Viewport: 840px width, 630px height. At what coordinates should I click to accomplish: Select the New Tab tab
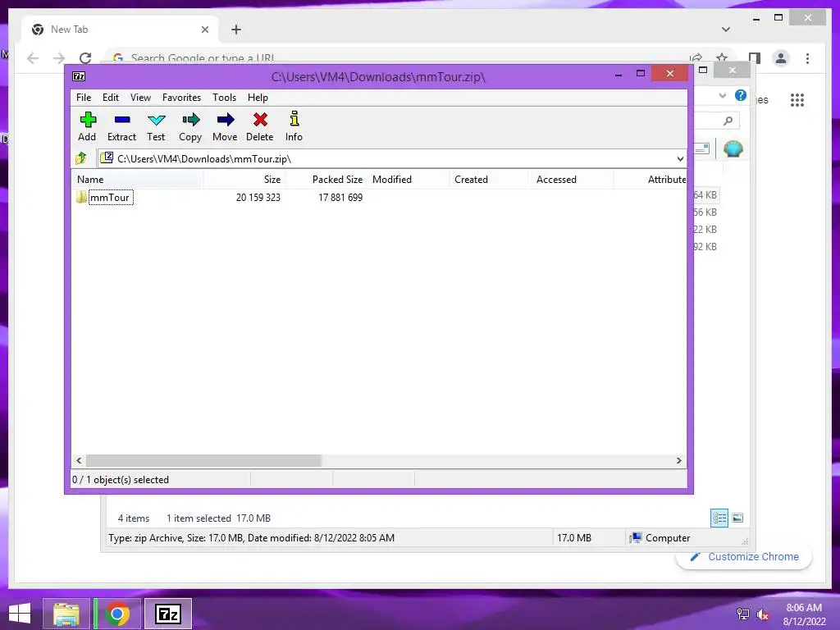[x=120, y=30]
